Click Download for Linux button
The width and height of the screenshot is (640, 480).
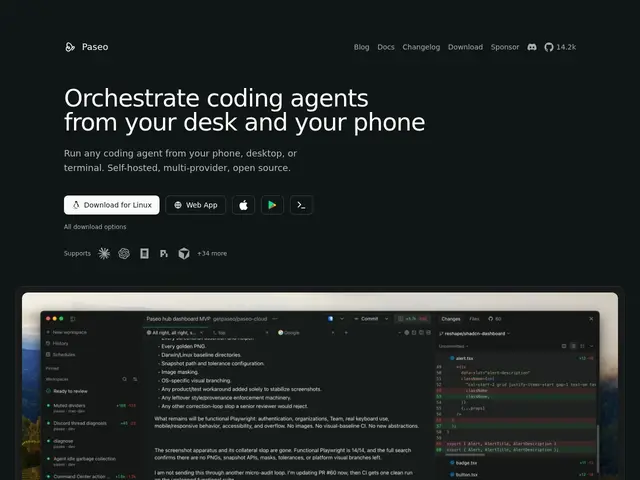[x=111, y=205]
